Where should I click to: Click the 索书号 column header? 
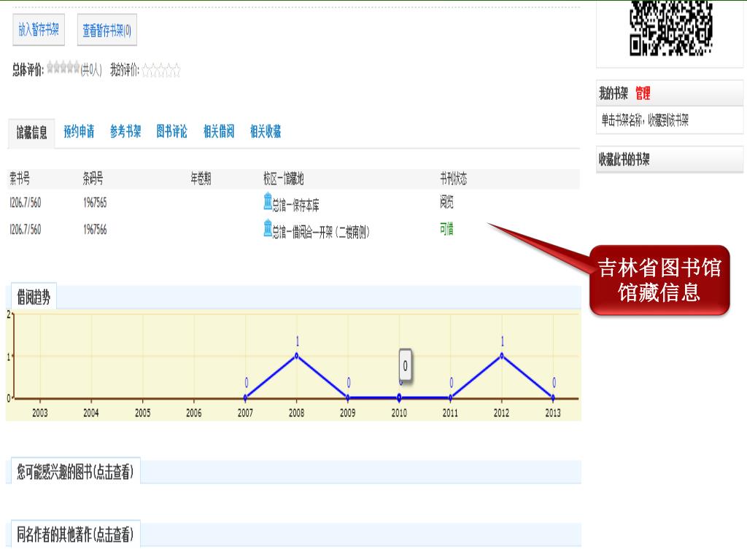pyautogui.click(x=20, y=179)
